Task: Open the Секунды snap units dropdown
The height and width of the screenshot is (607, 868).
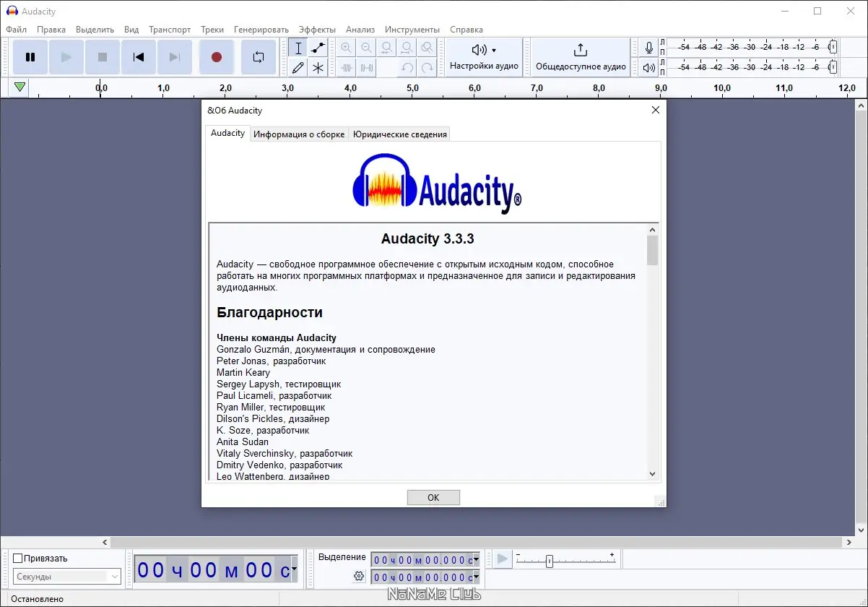Action: tap(67, 577)
